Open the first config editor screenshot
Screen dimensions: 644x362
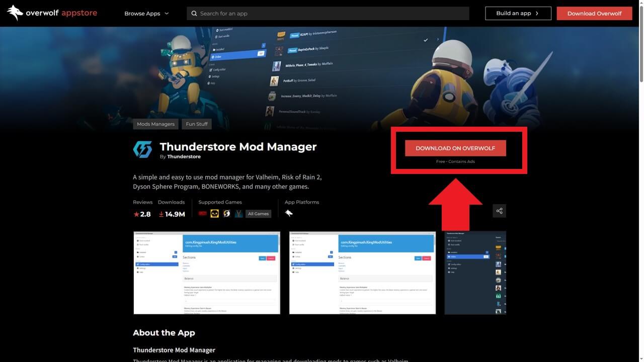click(x=207, y=273)
